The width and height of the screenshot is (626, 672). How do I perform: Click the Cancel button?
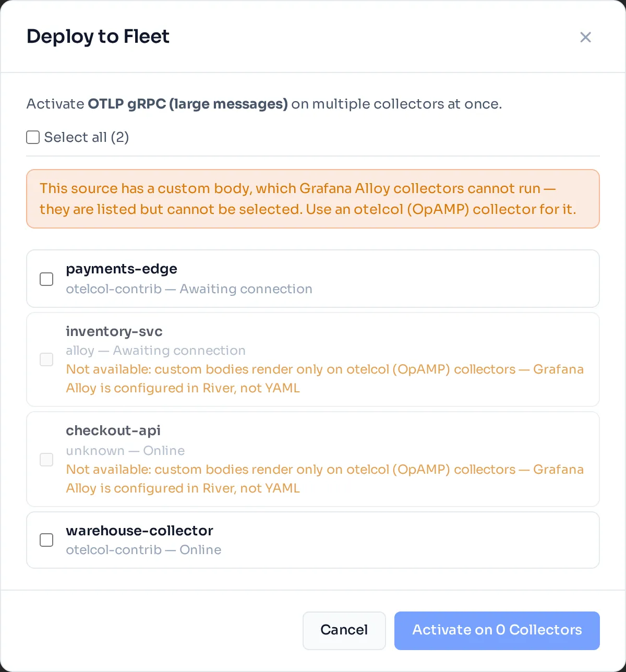point(344,630)
